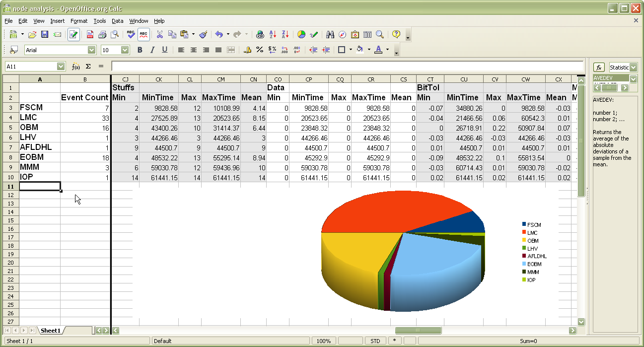Cut selection with scissors icon
The image size is (644, 347).
click(160, 34)
